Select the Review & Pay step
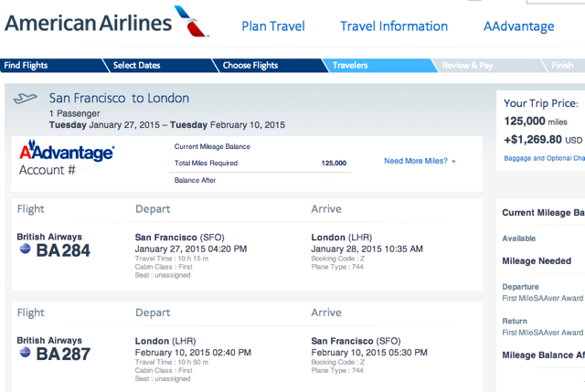Image resolution: width=585 pixels, height=392 pixels. [487, 65]
